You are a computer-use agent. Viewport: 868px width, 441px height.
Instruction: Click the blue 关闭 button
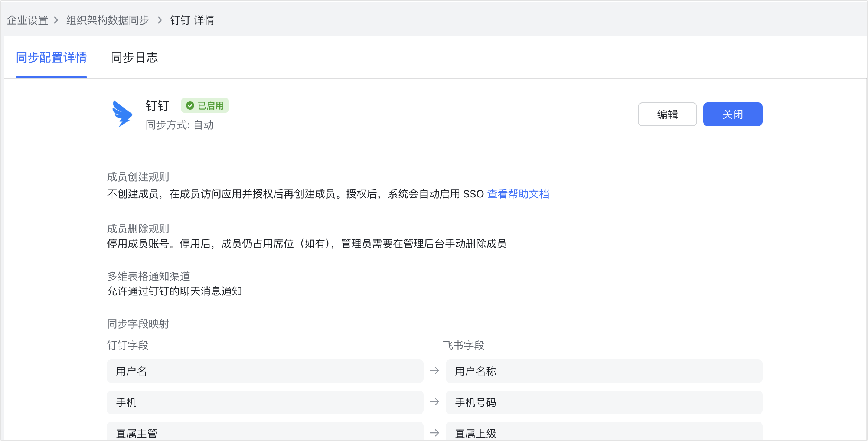pyautogui.click(x=732, y=114)
